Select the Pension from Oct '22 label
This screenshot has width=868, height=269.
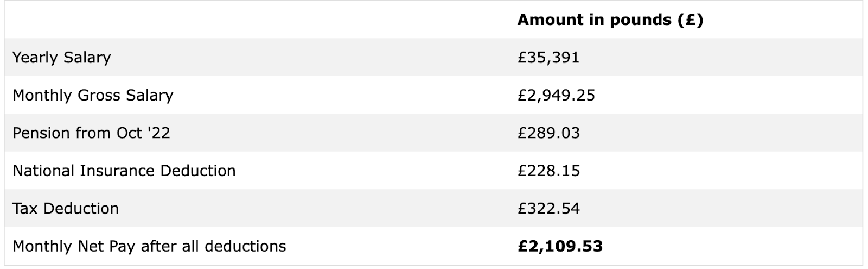pyautogui.click(x=91, y=133)
